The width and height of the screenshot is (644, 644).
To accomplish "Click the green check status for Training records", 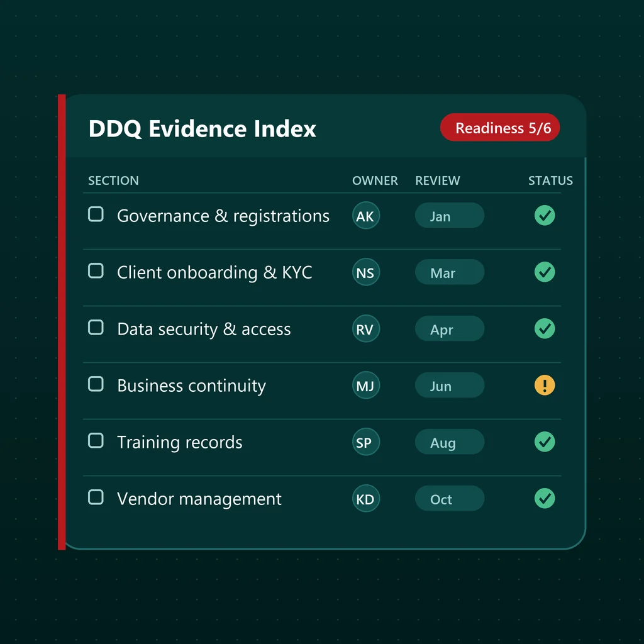I will point(544,442).
